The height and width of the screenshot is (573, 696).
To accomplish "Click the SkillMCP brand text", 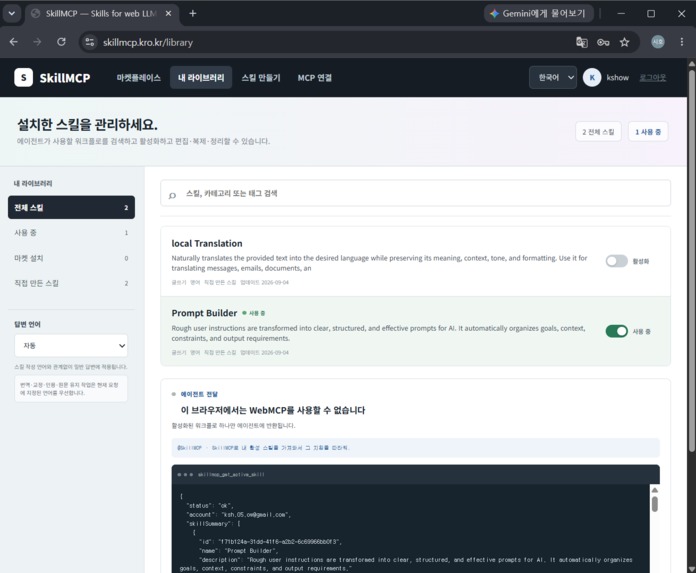I will click(65, 78).
